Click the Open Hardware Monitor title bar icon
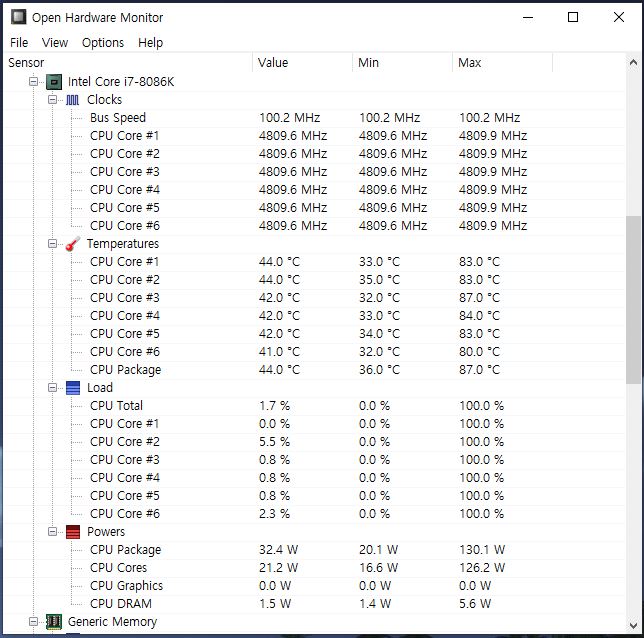Image resolution: width=644 pixels, height=638 pixels. 18,17
